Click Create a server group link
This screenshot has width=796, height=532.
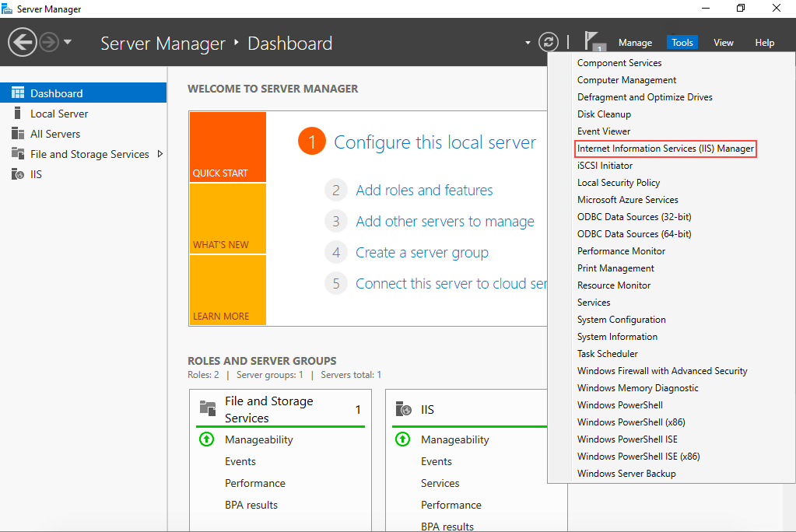[422, 252]
